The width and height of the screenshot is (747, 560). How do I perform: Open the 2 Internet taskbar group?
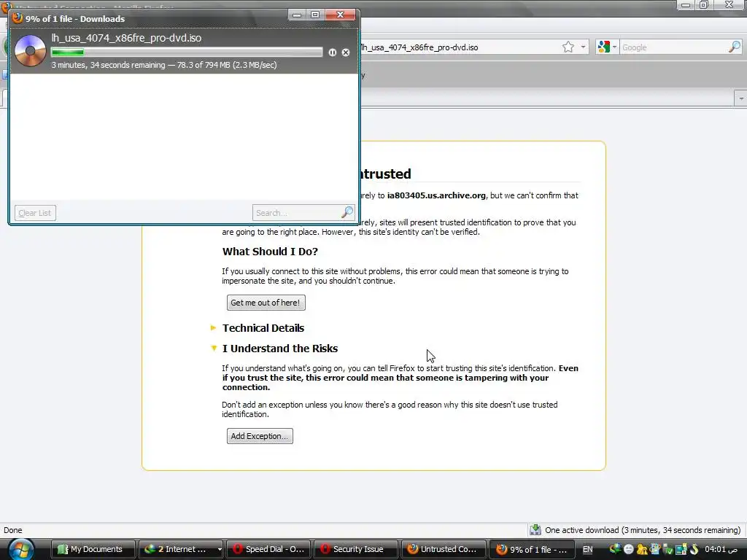pos(177,549)
